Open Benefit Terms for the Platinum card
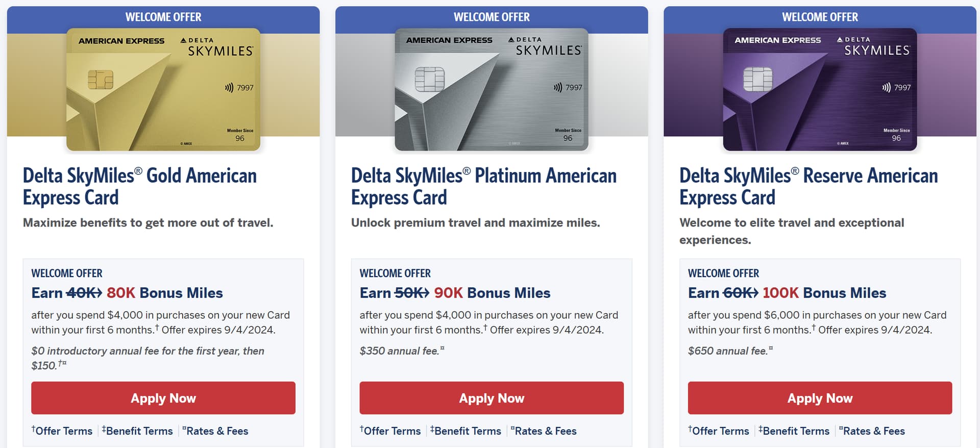The image size is (980, 448). click(x=467, y=431)
